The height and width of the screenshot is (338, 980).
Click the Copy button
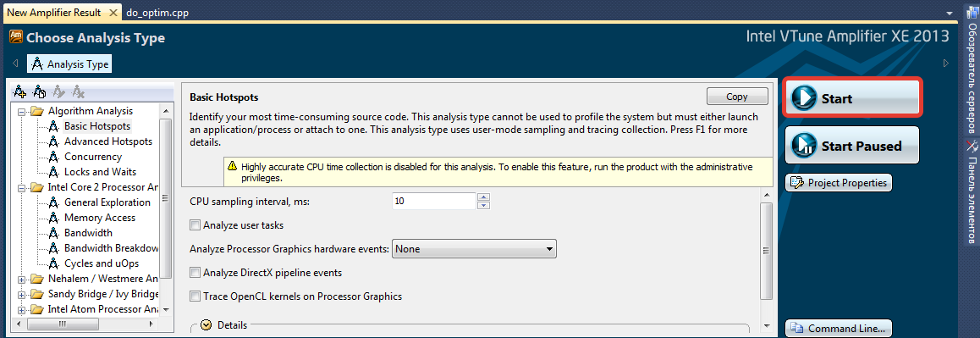737,97
